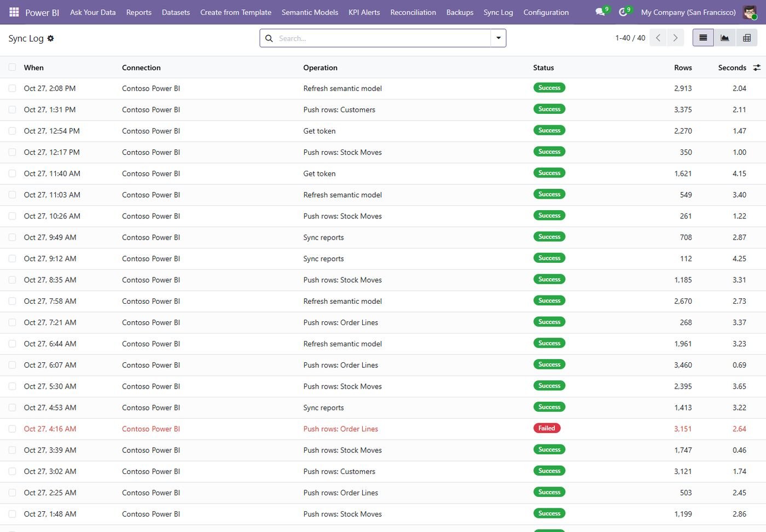Click the search magnifier icon
Viewport: 766px width, 532px height.
coord(269,38)
